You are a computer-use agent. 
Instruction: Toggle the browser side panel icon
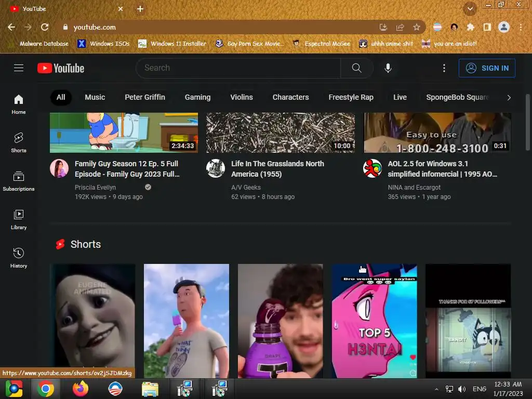point(487,27)
